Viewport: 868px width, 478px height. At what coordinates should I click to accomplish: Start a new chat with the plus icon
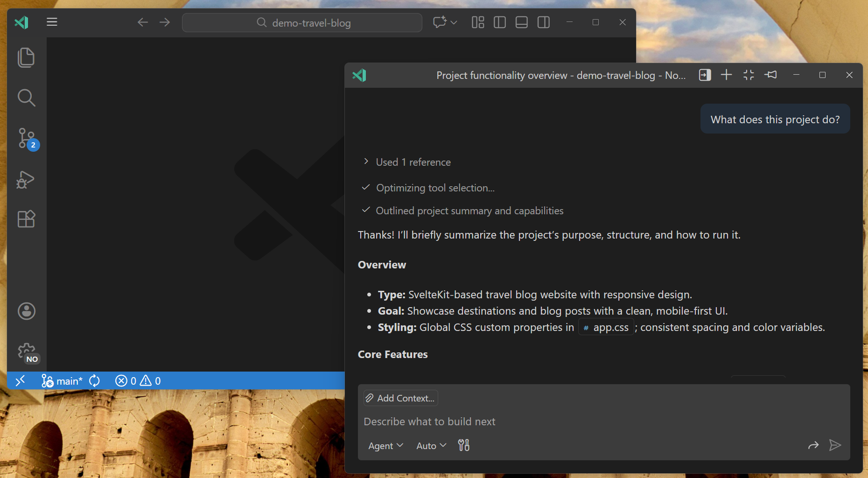726,75
